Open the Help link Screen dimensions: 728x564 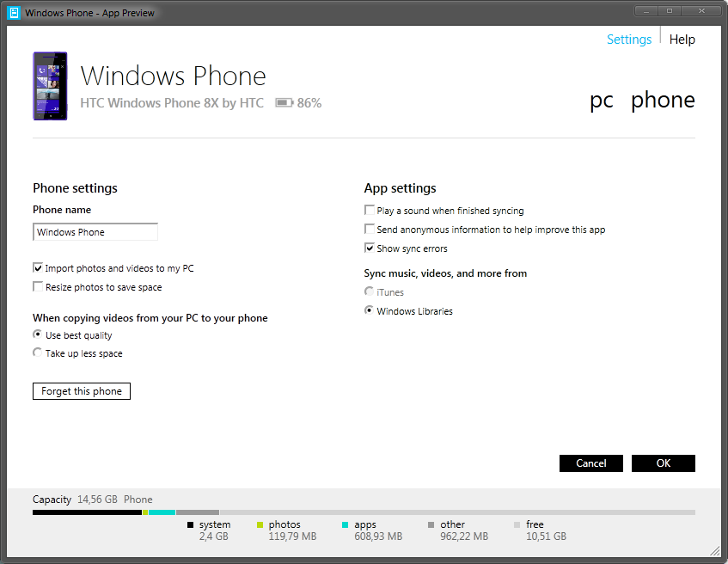[x=682, y=40]
